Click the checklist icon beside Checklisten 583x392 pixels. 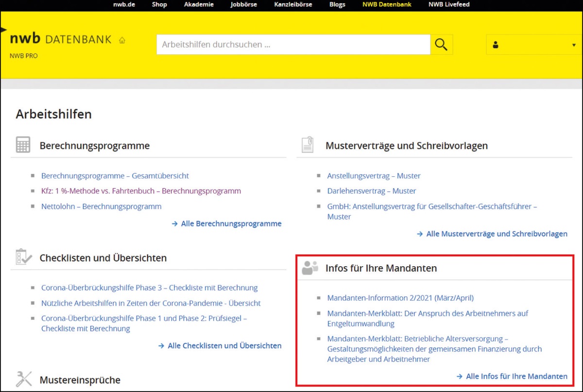tap(23, 257)
